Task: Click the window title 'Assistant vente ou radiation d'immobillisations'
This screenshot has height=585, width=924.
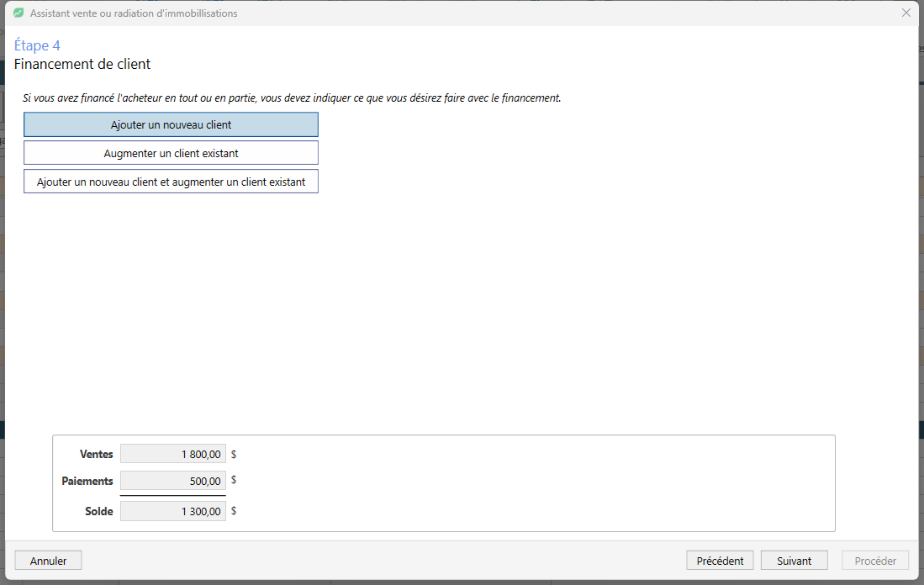Action: tap(134, 13)
